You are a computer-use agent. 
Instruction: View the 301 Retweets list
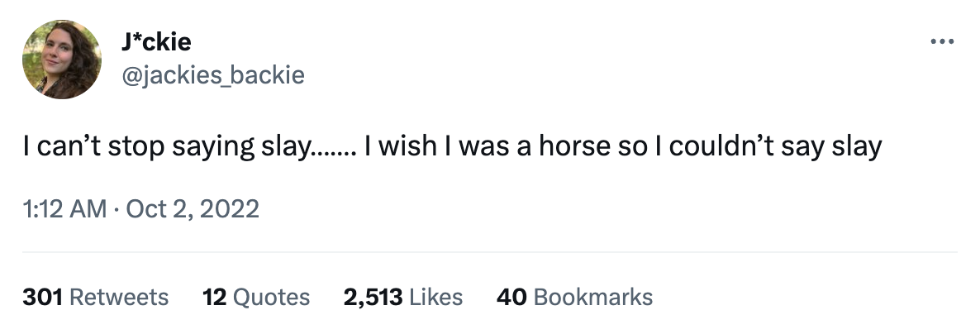(x=95, y=297)
